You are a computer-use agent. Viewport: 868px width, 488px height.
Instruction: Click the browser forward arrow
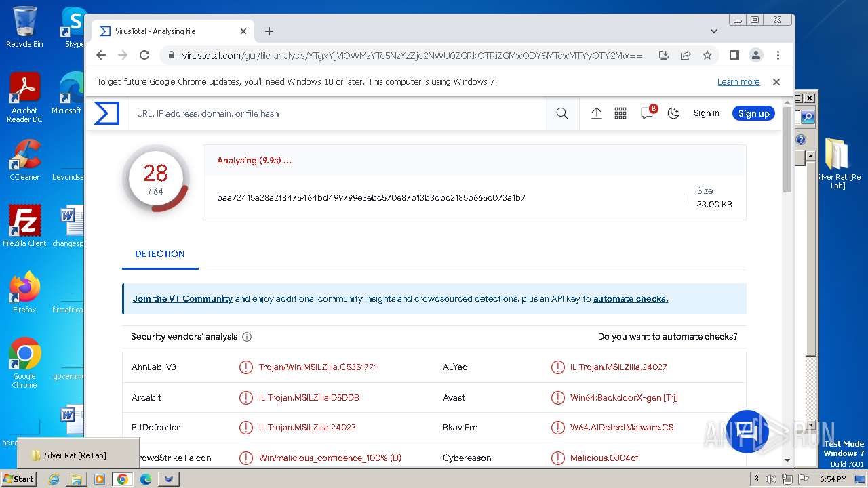point(123,55)
